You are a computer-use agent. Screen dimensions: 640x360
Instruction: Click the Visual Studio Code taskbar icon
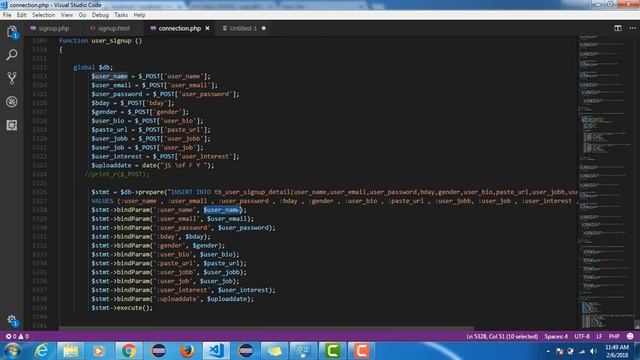216,351
